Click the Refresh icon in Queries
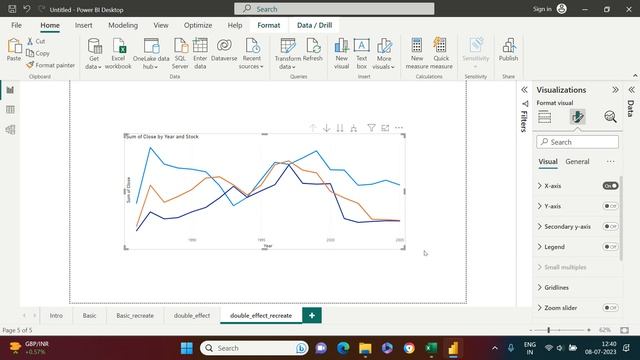The image size is (640, 360). point(313,46)
